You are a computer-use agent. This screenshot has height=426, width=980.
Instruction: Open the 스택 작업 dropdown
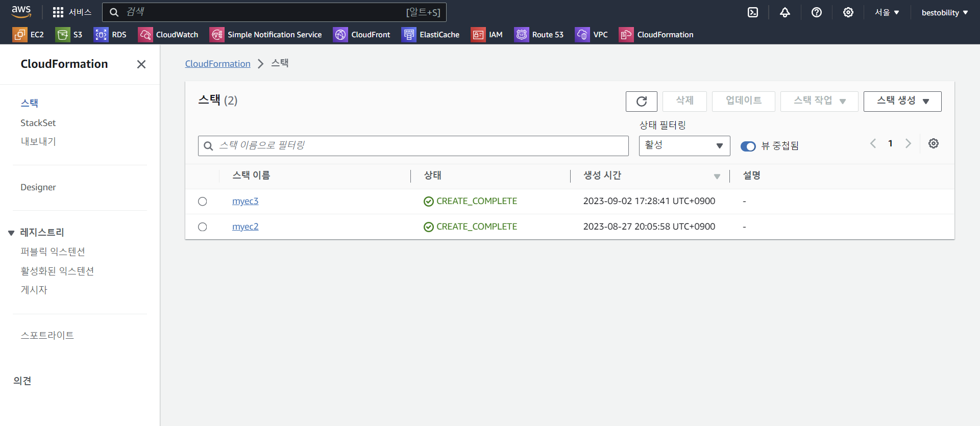coord(819,102)
